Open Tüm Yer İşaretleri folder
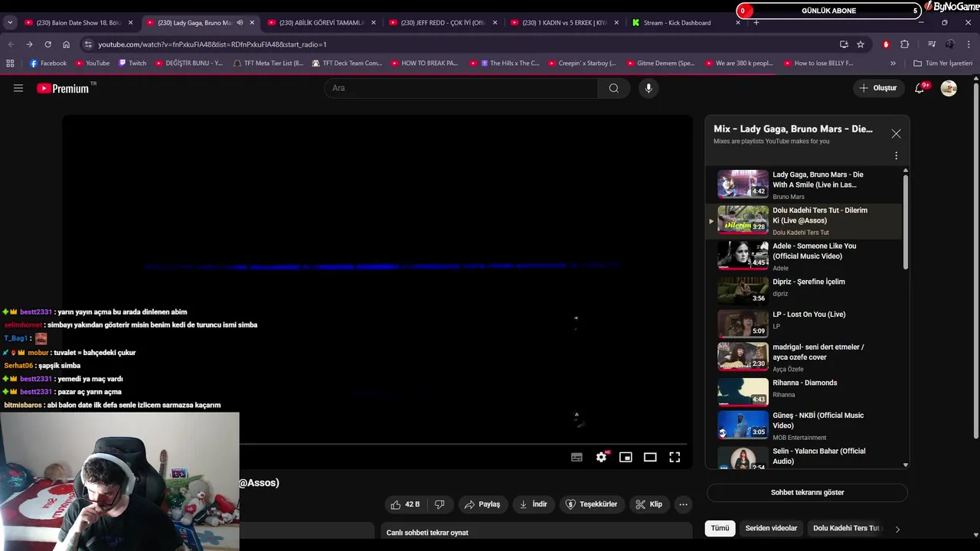The image size is (980, 551). [942, 64]
